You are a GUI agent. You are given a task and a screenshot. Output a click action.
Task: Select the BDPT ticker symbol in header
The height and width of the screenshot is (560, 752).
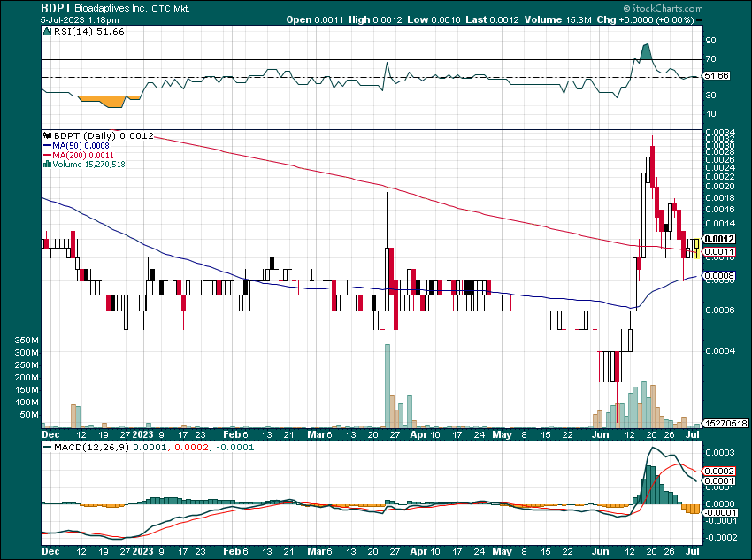pyautogui.click(x=56, y=8)
